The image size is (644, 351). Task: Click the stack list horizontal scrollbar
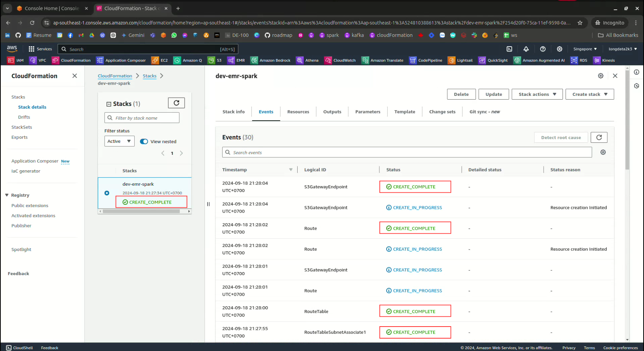pos(141,211)
